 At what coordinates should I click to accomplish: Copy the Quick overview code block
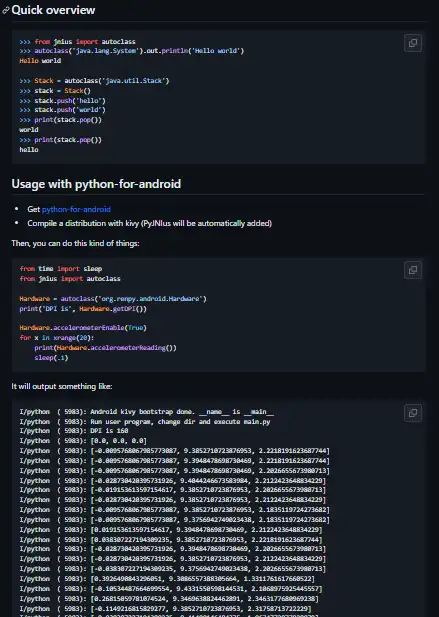(x=413, y=43)
